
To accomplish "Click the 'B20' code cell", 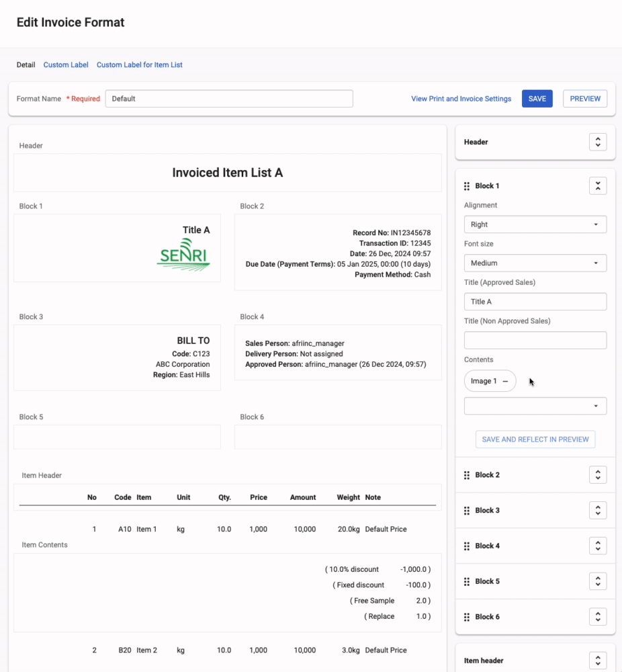I will point(125,650).
